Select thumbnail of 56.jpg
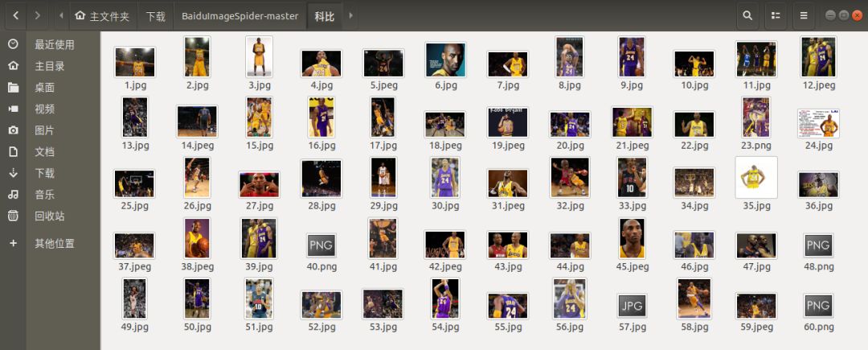 point(570,299)
